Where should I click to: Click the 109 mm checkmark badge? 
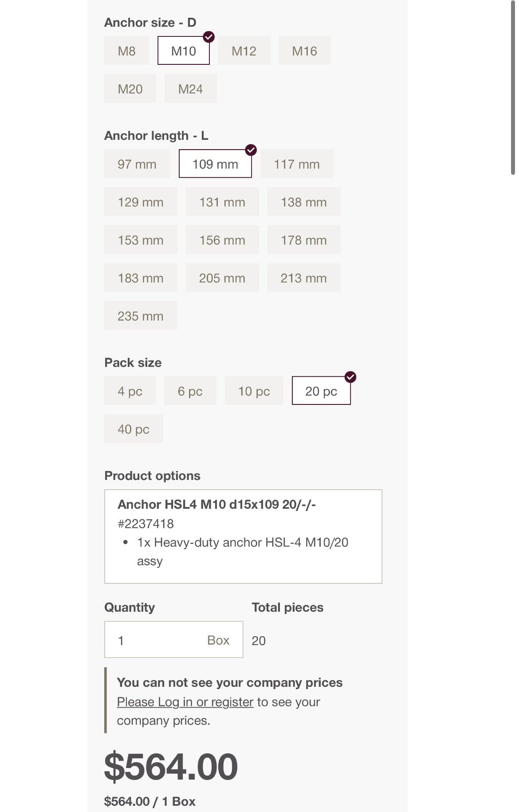point(251,150)
